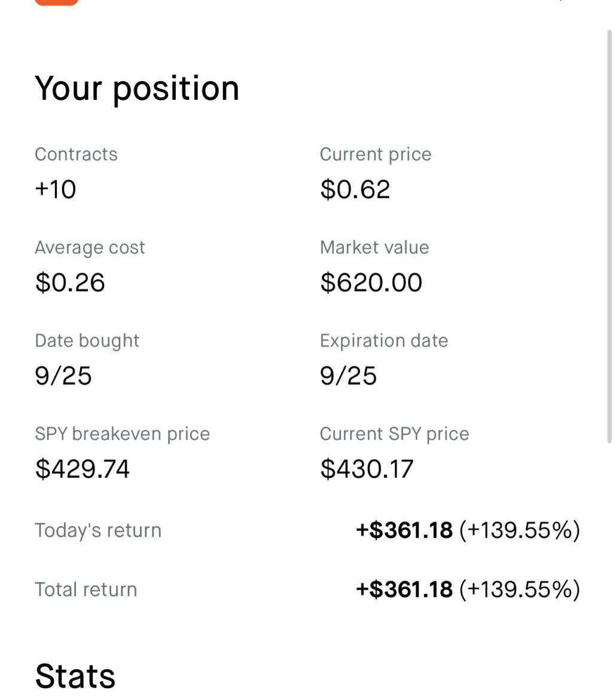Image resolution: width=616 pixels, height=696 pixels.
Task: Tap the 'Expiration date' label
Action: click(x=384, y=341)
